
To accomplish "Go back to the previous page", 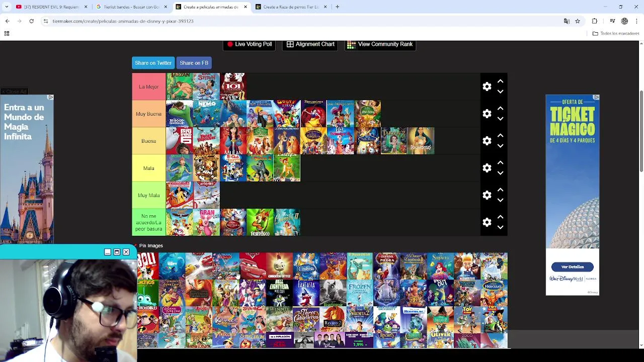I will point(7,21).
